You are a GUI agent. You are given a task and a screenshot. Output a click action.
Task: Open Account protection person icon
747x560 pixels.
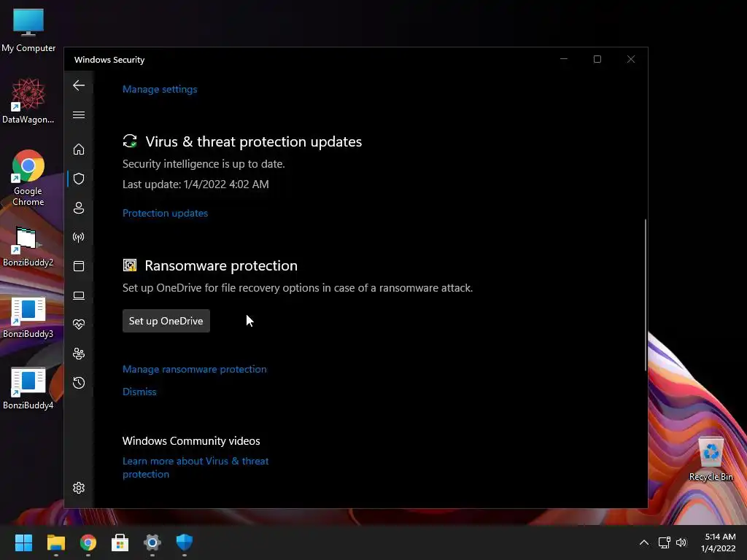click(x=79, y=208)
